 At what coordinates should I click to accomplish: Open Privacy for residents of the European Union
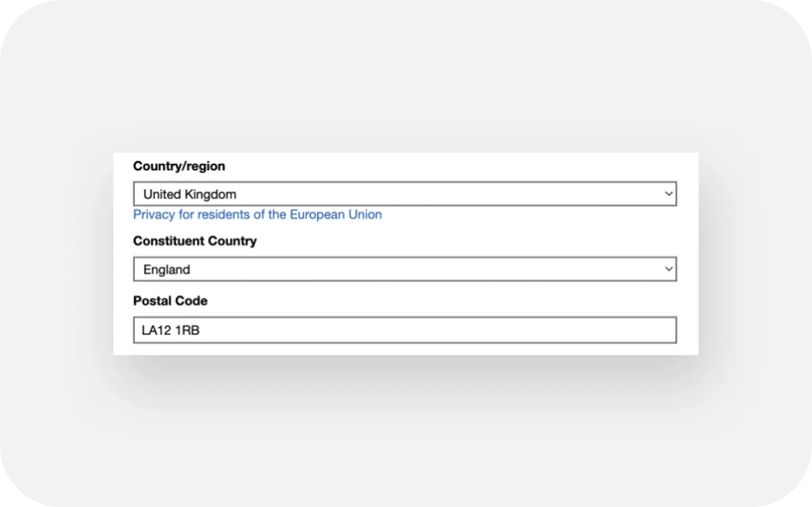click(x=257, y=215)
